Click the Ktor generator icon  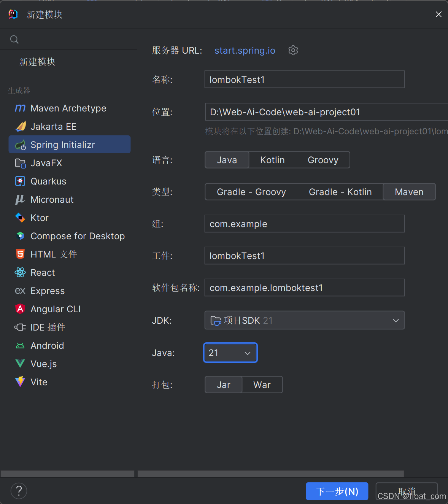(x=20, y=218)
